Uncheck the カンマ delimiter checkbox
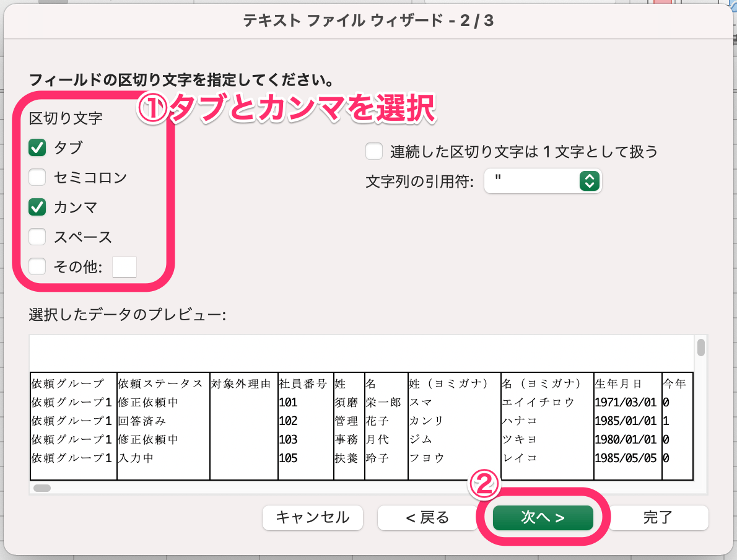737x560 pixels. pos(37,207)
